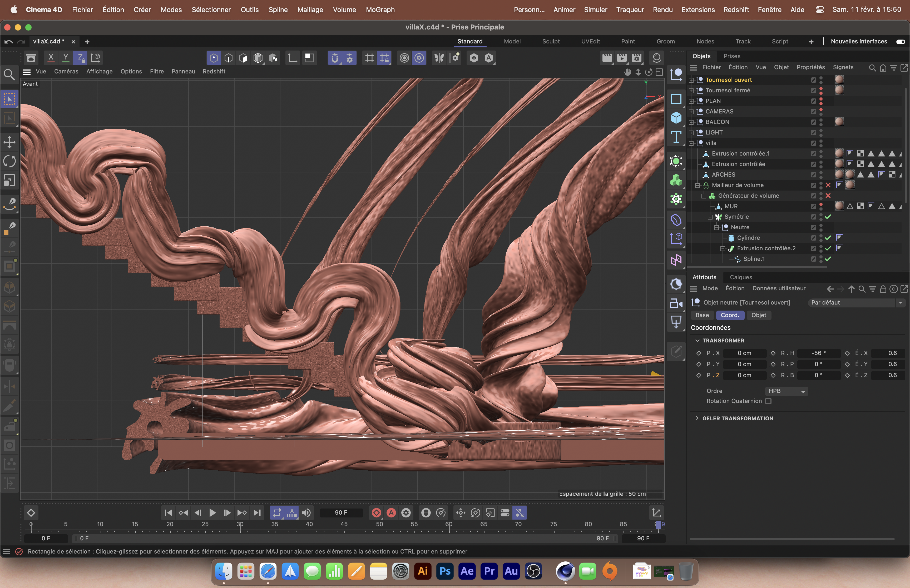Play the animation forward
910x588 pixels.
click(213, 513)
